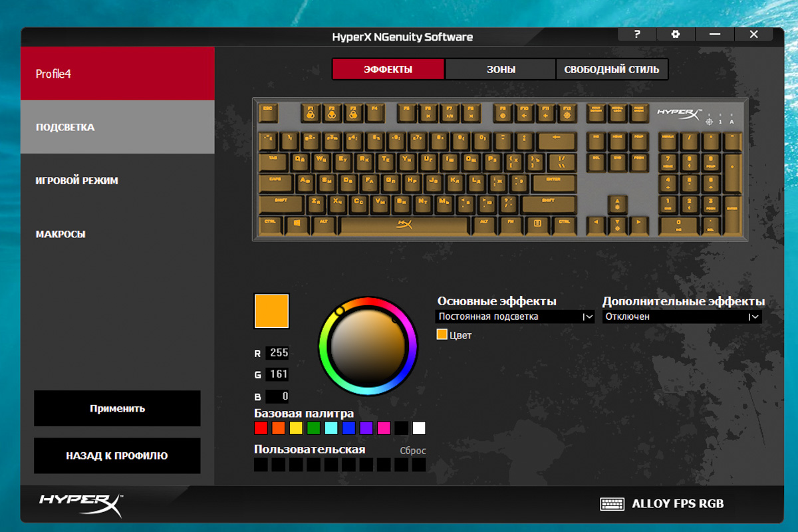Click the Применить button
Image resolution: width=798 pixels, height=532 pixels.
(x=117, y=408)
